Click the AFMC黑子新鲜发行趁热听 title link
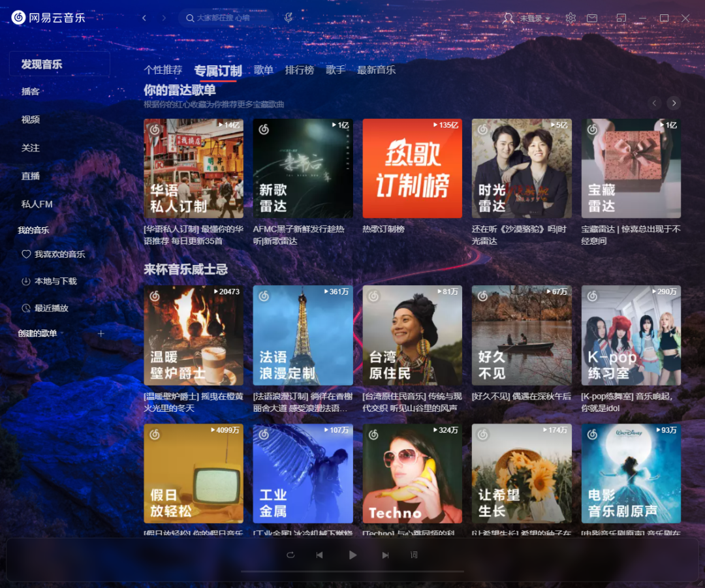Viewport: 705px width, 588px height. pyautogui.click(x=298, y=235)
